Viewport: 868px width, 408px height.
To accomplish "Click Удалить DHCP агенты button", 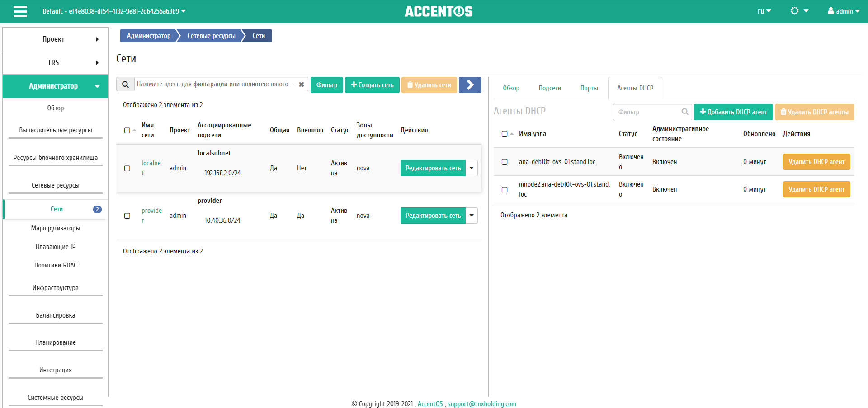I will 815,112.
